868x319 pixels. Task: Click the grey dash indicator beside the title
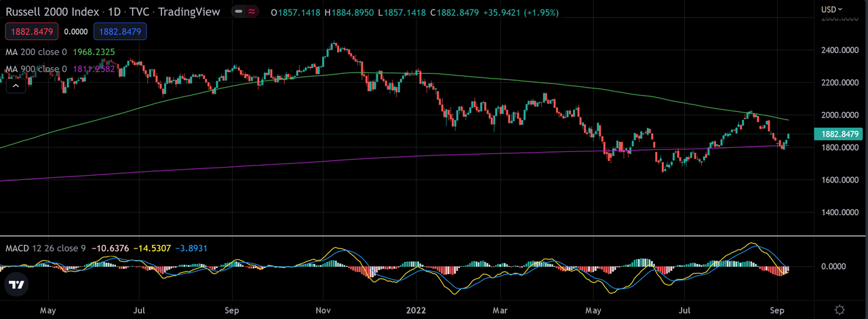tap(238, 12)
